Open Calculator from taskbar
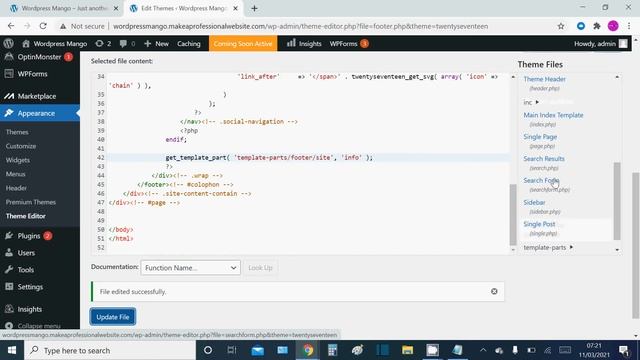This screenshot has height=360, width=640. click(333, 350)
